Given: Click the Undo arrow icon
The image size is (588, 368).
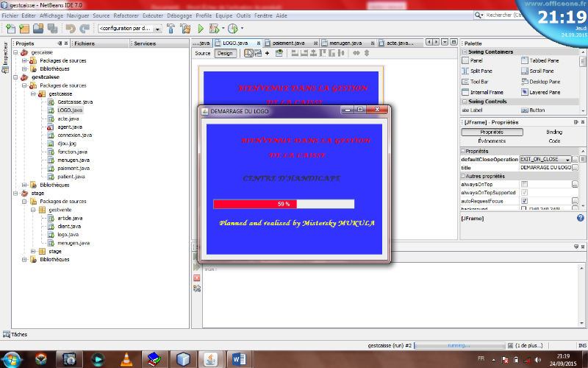Looking at the screenshot, I should (x=70, y=29).
